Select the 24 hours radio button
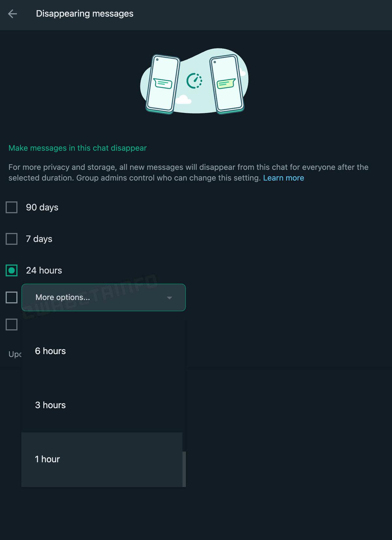This screenshot has height=540, width=392. [12, 270]
